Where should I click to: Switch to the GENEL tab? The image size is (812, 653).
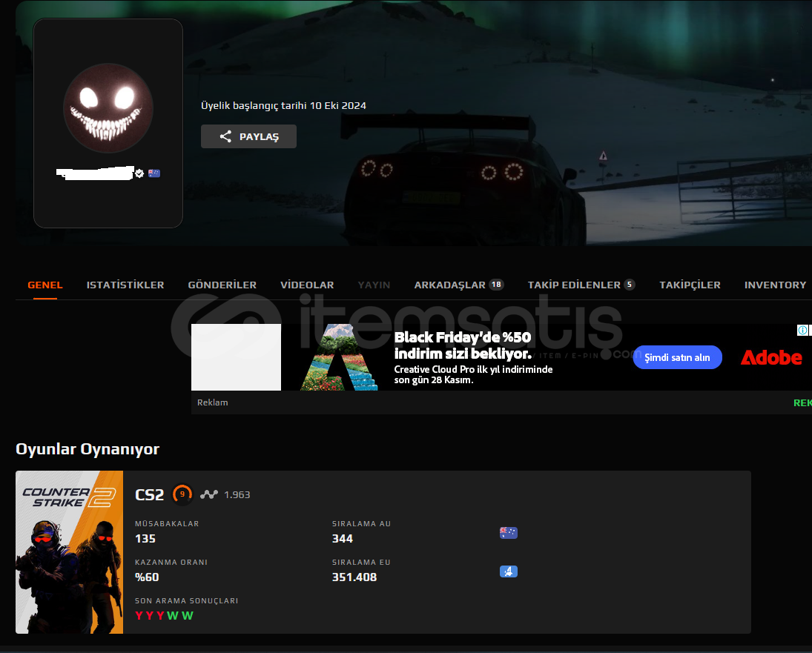point(45,285)
